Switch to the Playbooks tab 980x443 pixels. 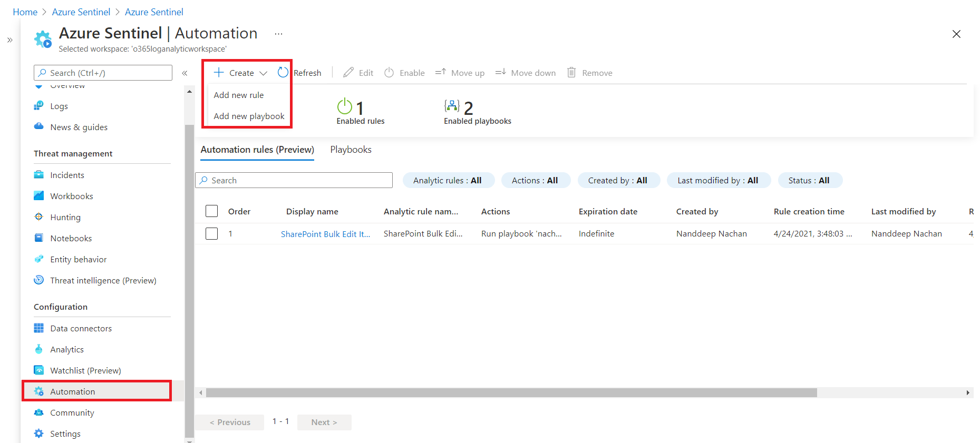coord(351,150)
